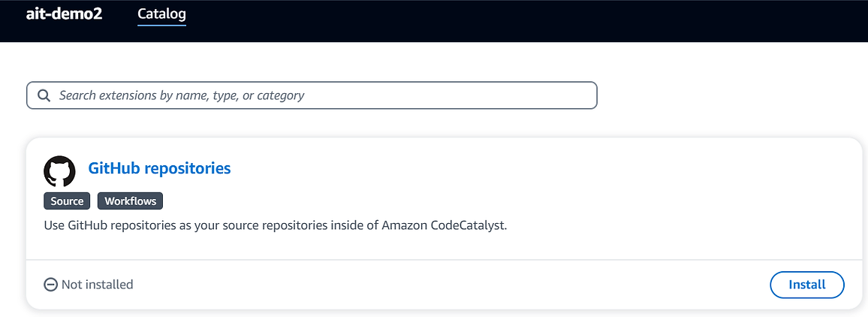Click the placeholder text in search box

(182, 95)
